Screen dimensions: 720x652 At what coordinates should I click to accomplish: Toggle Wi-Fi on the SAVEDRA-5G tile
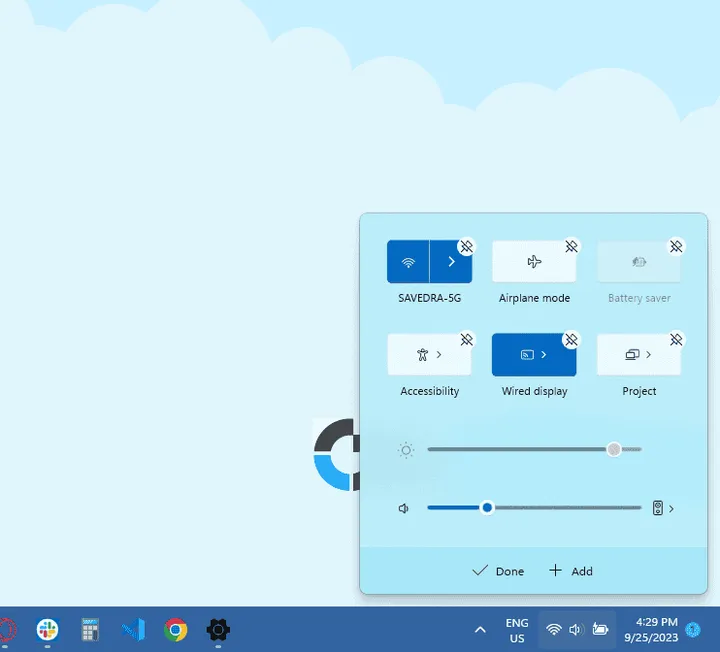click(408, 262)
